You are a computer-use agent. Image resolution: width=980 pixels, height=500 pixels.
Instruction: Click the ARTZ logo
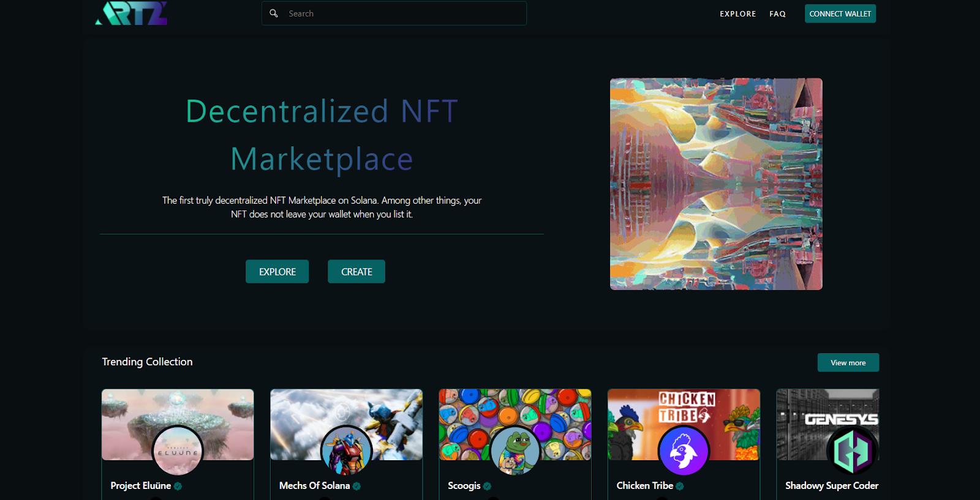(131, 13)
